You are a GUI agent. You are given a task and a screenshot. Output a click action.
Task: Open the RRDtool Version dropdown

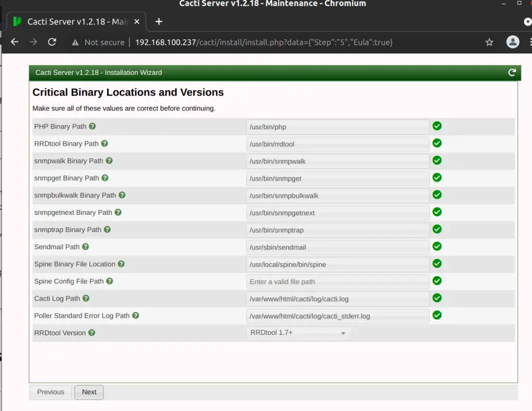[x=299, y=333]
